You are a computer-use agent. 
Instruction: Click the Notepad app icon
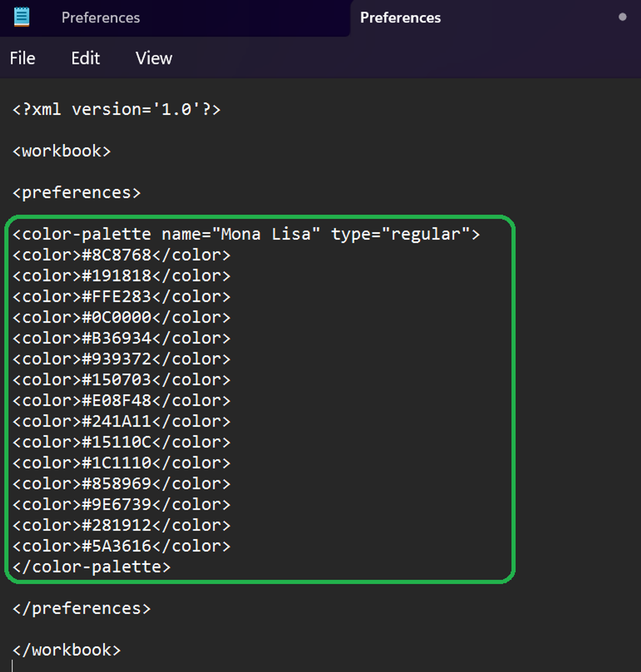(21, 17)
